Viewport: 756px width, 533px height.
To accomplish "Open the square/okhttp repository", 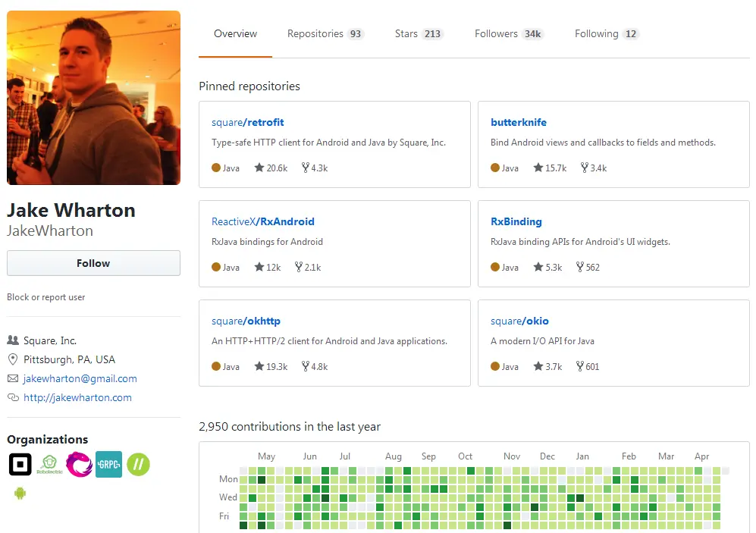I will (x=246, y=321).
